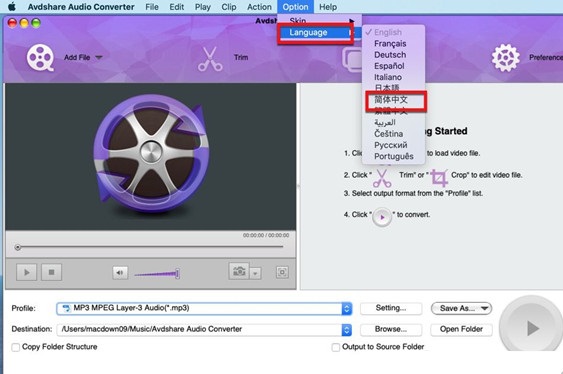563x374 pixels.
Task: Choose Español language
Action: pyautogui.click(x=389, y=66)
